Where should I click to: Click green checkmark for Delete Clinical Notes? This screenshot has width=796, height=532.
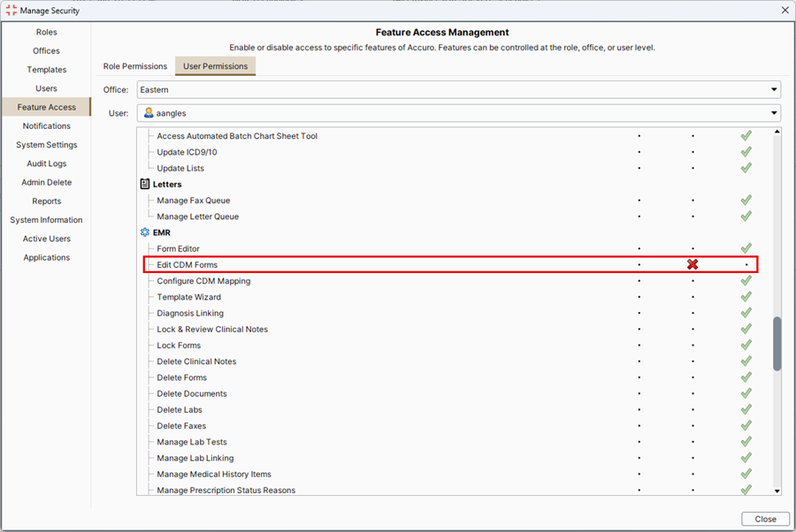[x=746, y=361]
